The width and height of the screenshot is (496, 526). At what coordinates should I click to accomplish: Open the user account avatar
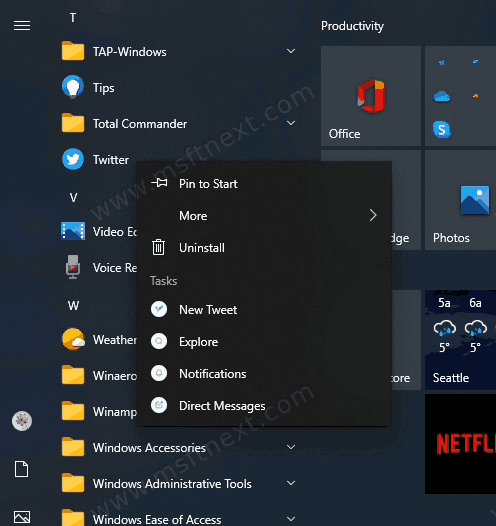click(22, 421)
